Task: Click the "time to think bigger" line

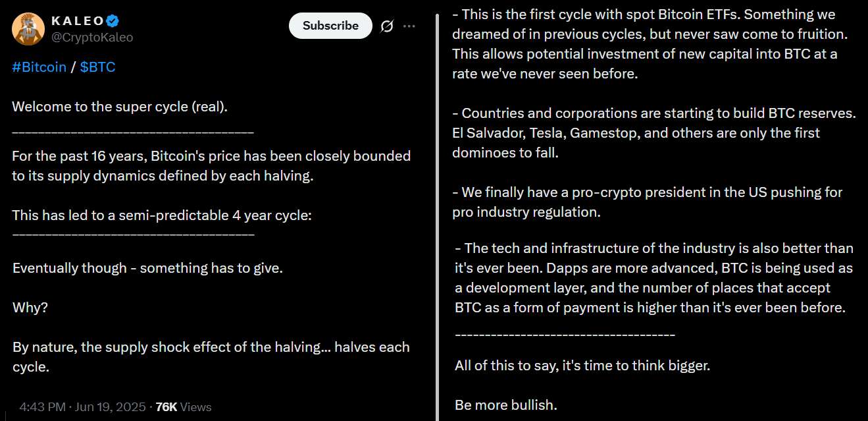Action: coord(582,366)
